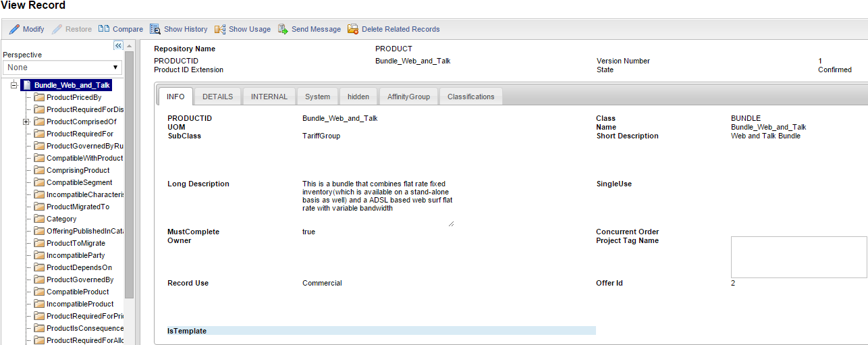This screenshot has height=345, width=868.
Task: Select CompatibleProduct tree item
Action: (x=78, y=292)
